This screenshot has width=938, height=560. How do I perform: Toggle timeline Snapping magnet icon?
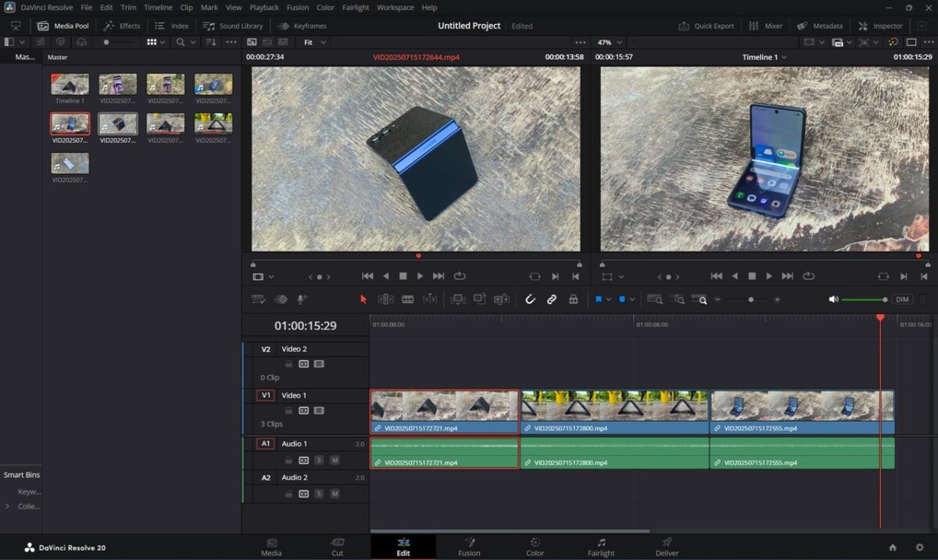[530, 299]
